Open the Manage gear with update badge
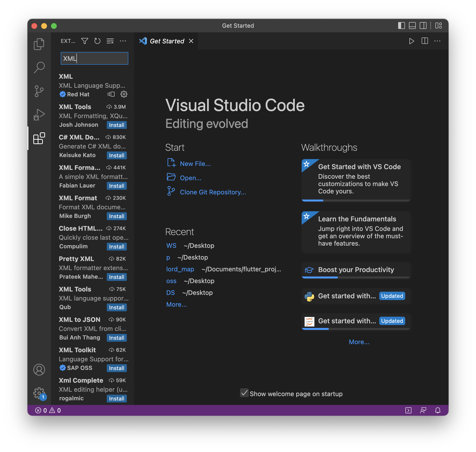The height and width of the screenshot is (452, 476). [39, 393]
